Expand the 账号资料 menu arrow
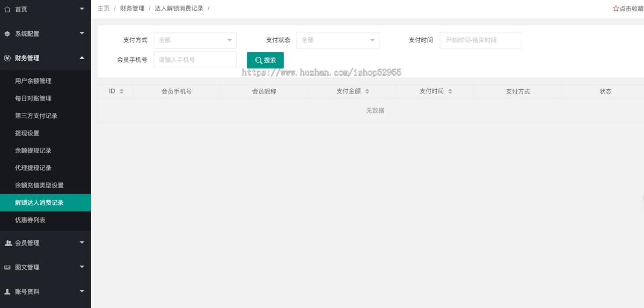 coord(82,291)
